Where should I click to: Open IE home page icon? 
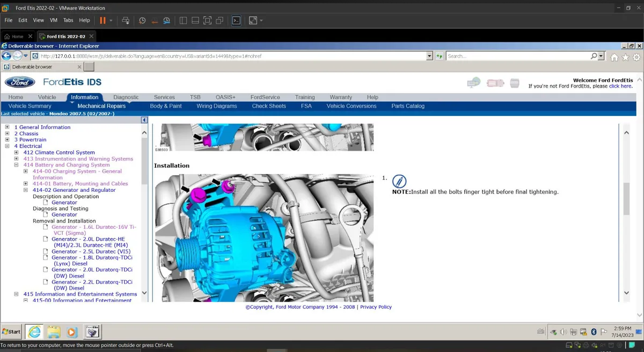coord(614,57)
